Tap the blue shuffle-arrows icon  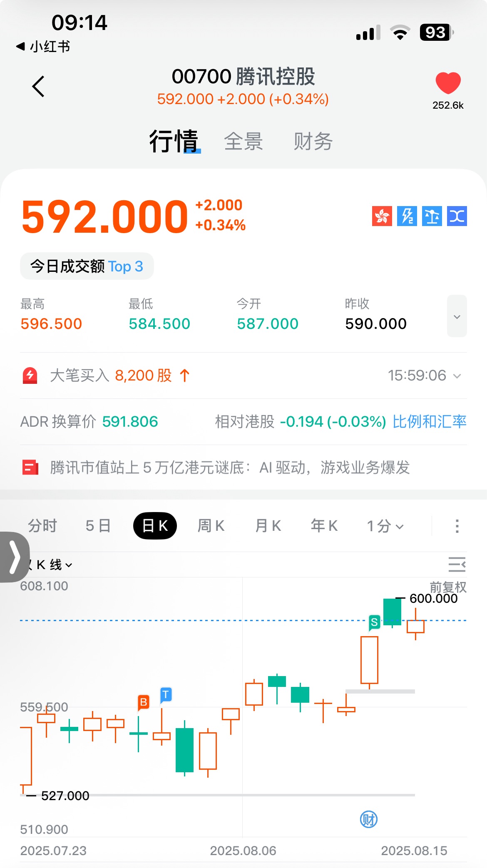[x=457, y=216]
